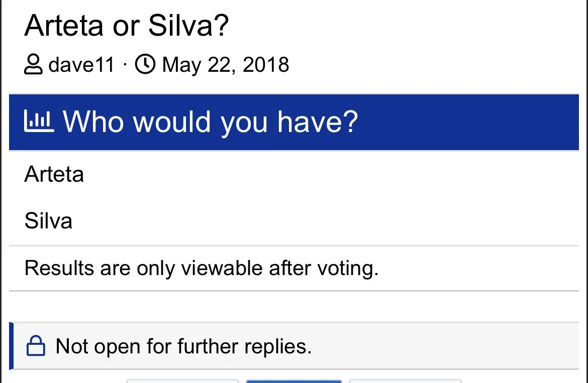588x383 pixels.
Task: Open dave11's user profile link
Action: click(x=81, y=65)
